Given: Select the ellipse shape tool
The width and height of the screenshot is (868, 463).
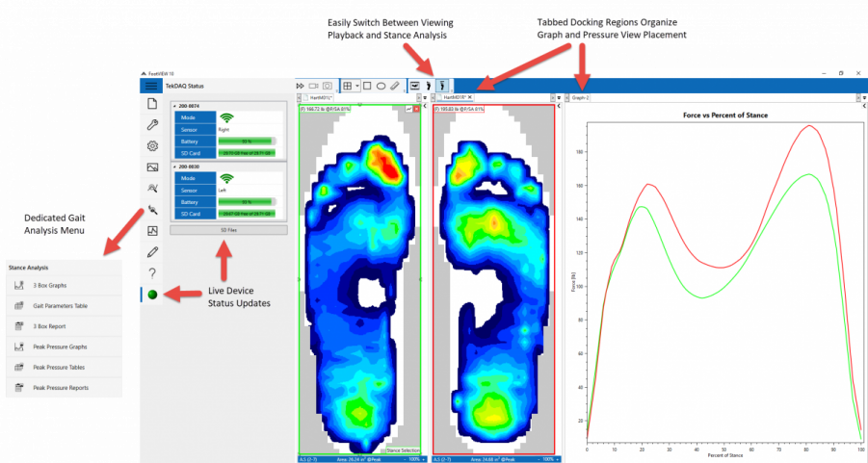Looking at the screenshot, I should coord(381,86).
